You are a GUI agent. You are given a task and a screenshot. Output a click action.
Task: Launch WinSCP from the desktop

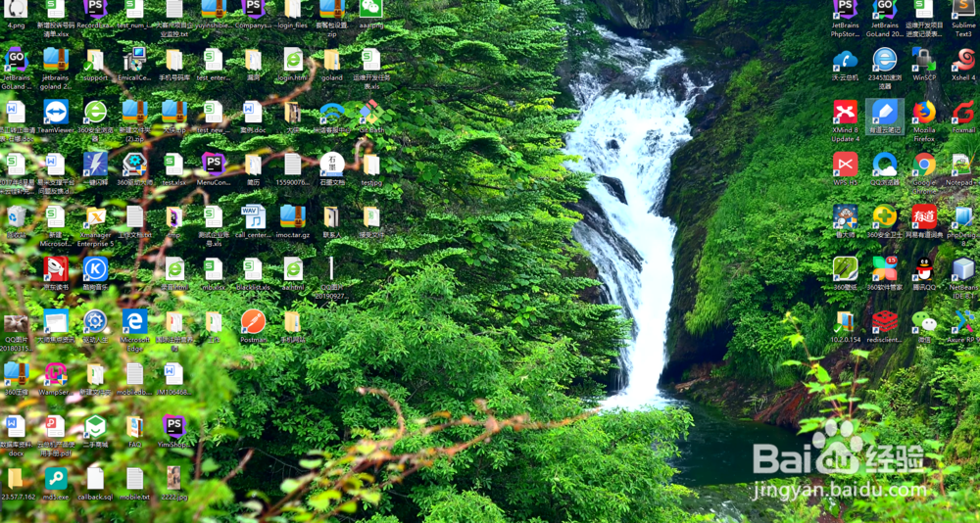click(x=924, y=60)
